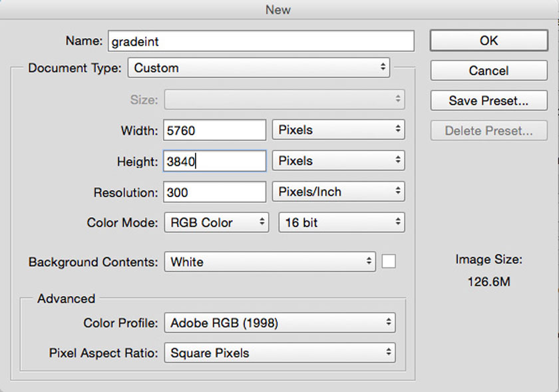Click the Width value field
The image size is (559, 392).
[x=214, y=130]
